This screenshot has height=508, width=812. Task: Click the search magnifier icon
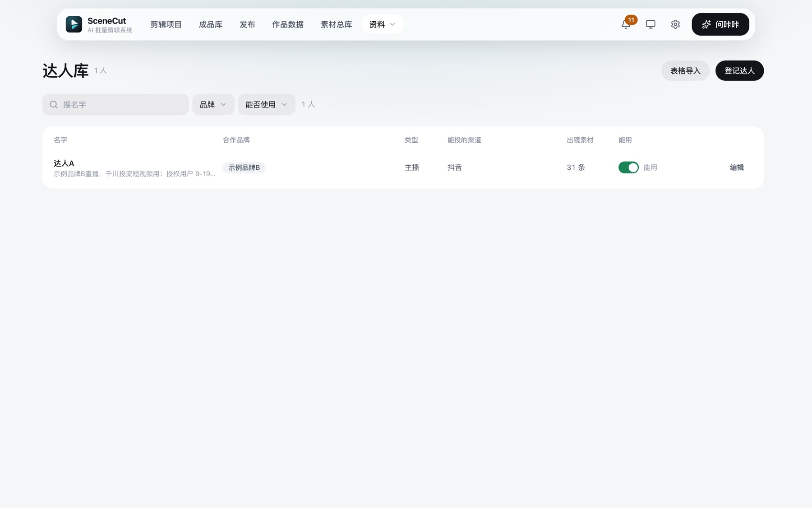tap(54, 105)
